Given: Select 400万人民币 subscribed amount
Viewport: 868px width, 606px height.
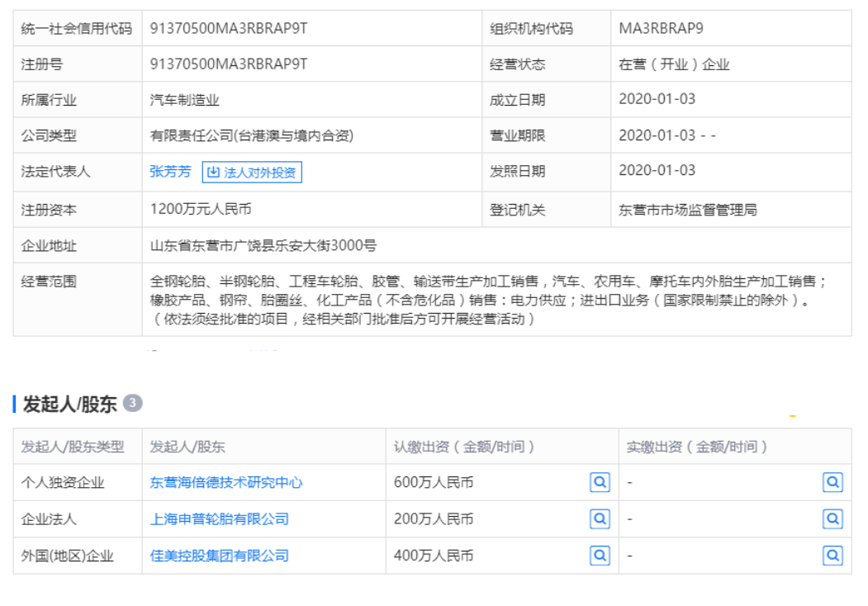Looking at the screenshot, I should click(434, 556).
